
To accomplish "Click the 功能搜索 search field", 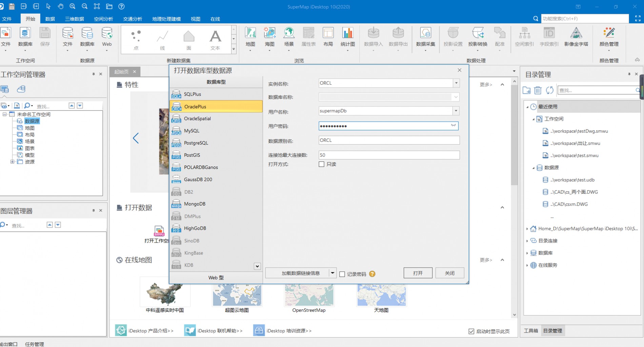I will [585, 19].
